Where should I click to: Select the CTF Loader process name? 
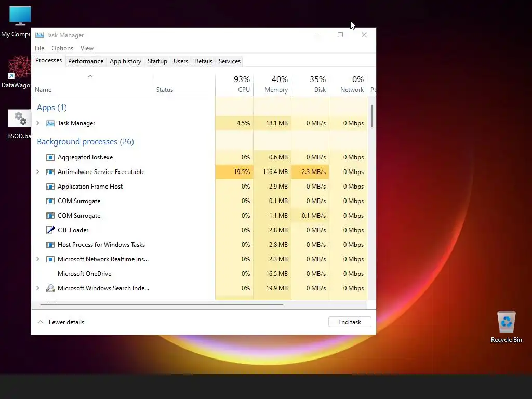[x=73, y=230]
